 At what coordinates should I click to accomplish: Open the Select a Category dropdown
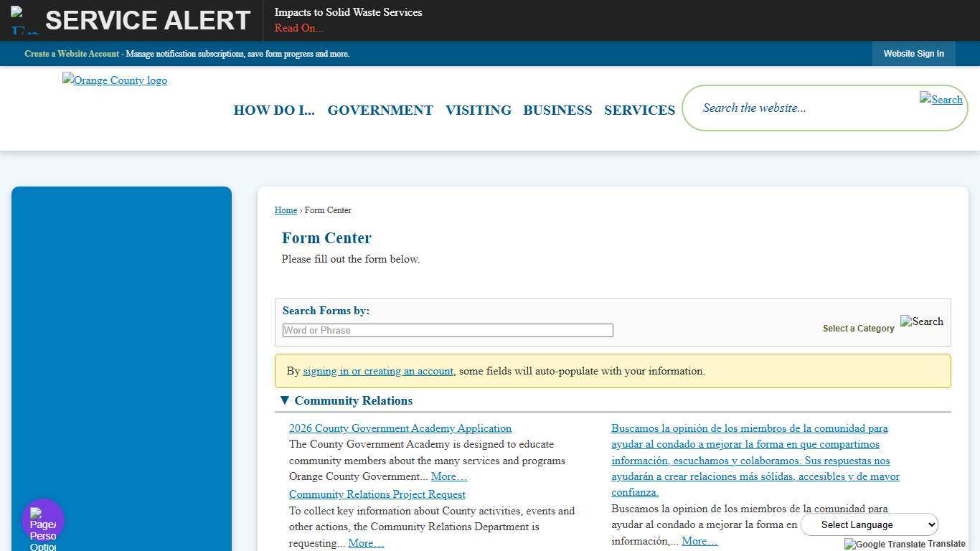(x=858, y=329)
